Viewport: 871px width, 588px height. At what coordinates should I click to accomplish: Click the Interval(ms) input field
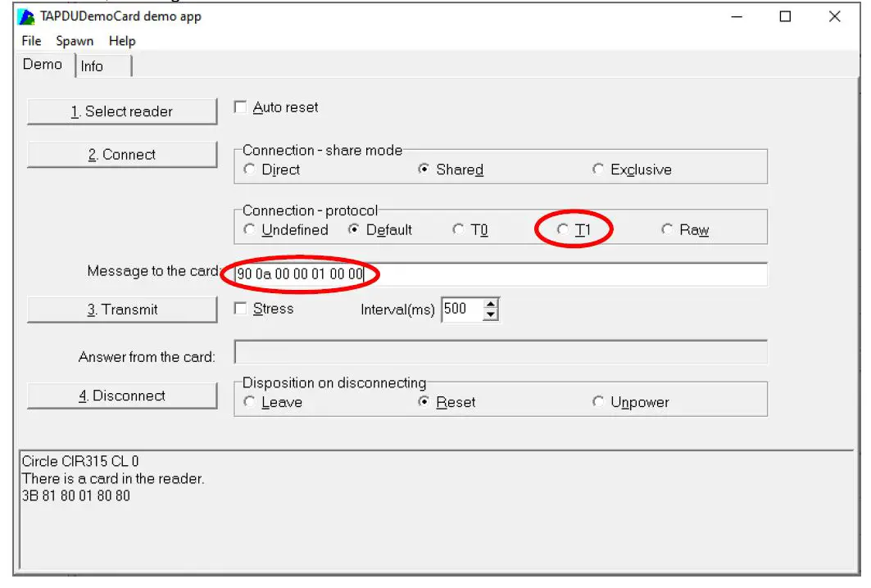pyautogui.click(x=461, y=310)
